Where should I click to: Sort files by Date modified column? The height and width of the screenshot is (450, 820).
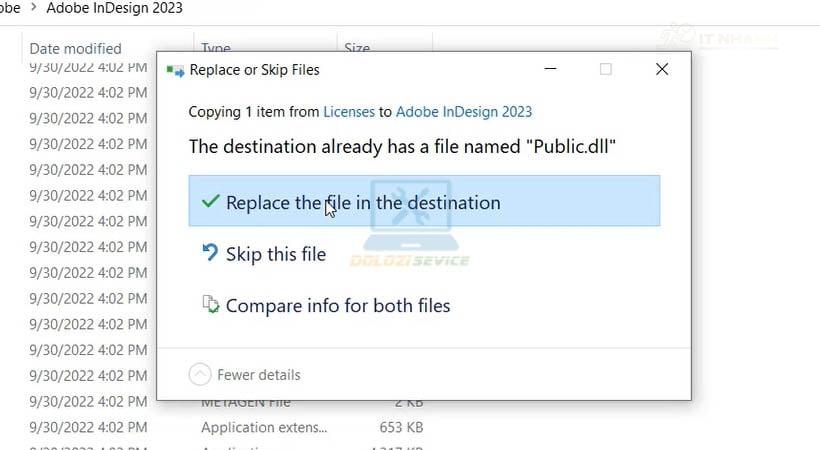tap(75, 48)
